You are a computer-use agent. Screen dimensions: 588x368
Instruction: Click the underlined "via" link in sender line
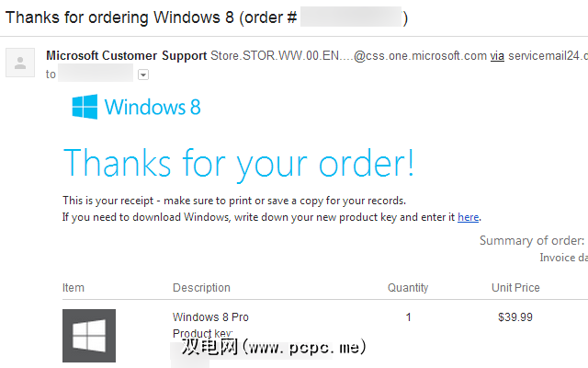tap(497, 56)
